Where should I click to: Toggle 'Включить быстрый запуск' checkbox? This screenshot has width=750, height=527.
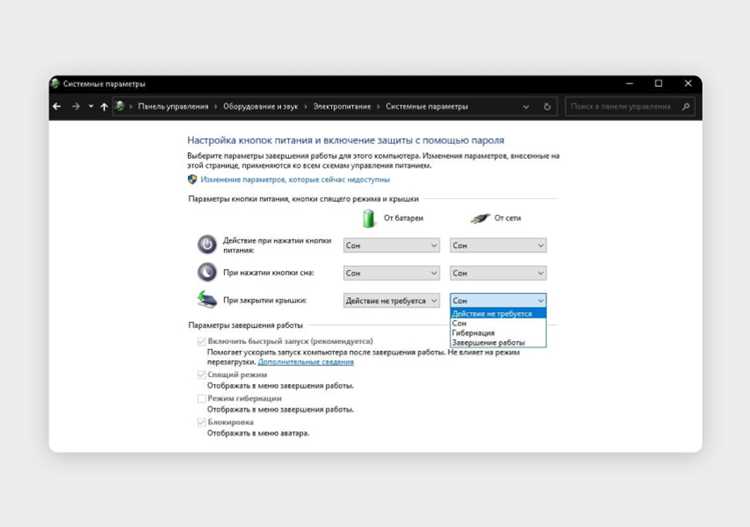201,341
